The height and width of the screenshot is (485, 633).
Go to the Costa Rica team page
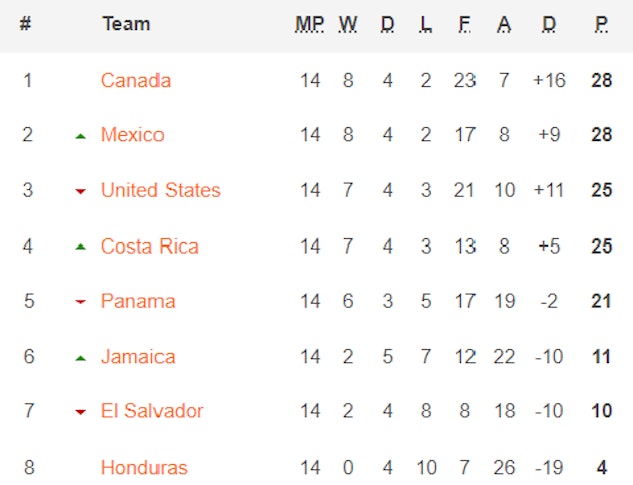coord(149,246)
